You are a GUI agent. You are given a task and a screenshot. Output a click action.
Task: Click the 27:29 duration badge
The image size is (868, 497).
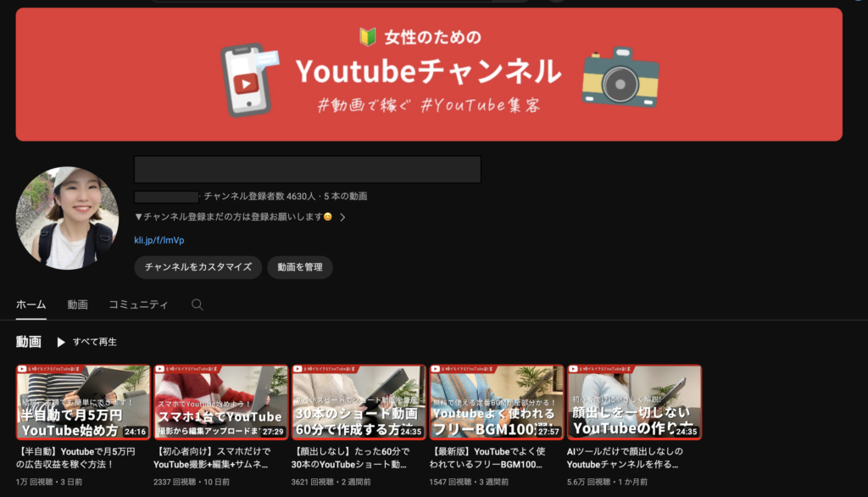[273, 432]
